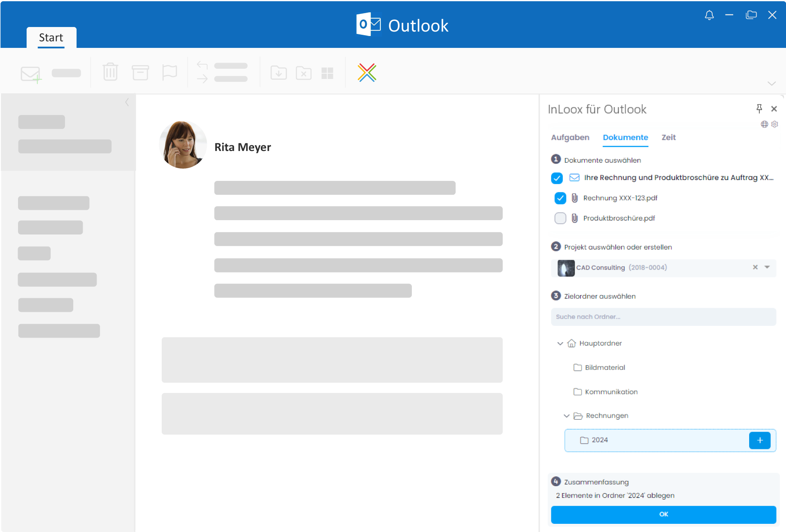
Task: Select the Dokumente tab
Action: 626,138
